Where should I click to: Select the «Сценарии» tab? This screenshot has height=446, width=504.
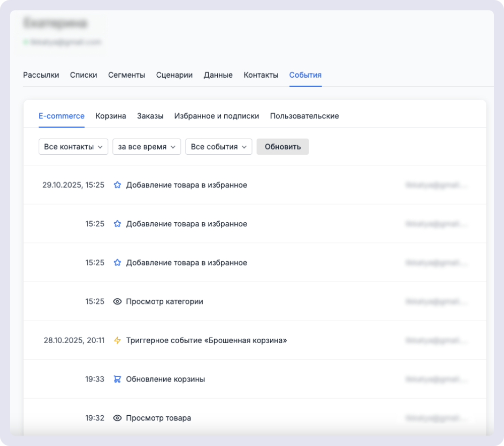point(174,75)
